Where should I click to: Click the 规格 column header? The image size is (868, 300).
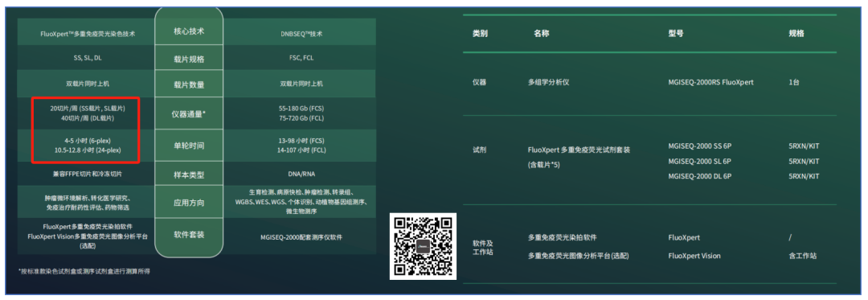(796, 33)
